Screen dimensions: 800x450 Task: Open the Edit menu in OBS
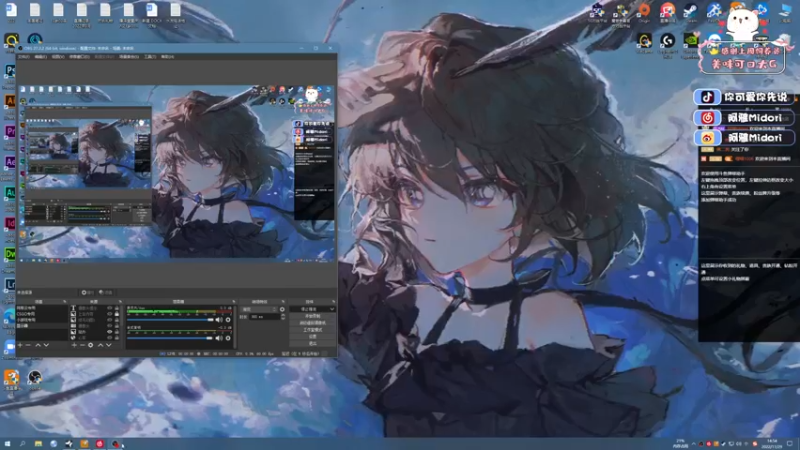click(x=40, y=57)
